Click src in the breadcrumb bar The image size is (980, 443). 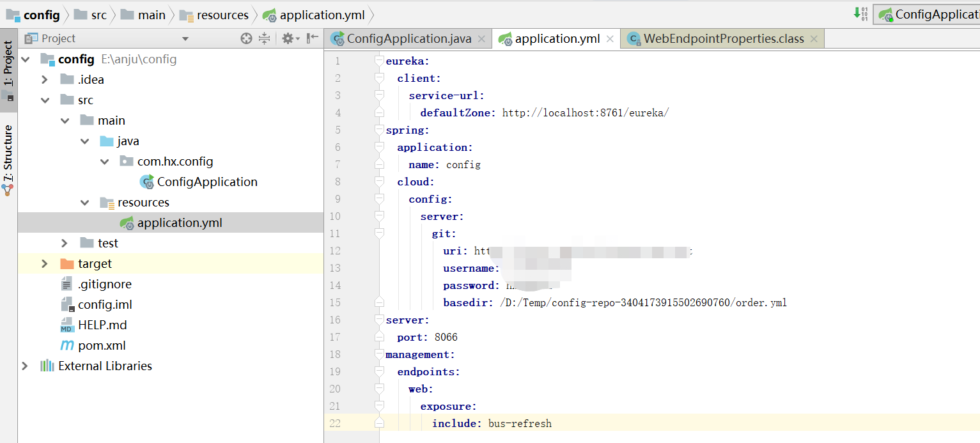99,15
